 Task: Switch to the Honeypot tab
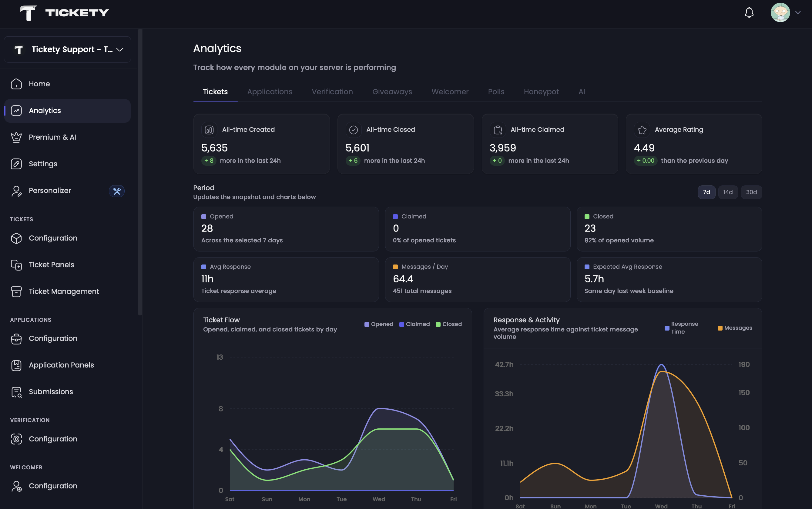pos(541,91)
